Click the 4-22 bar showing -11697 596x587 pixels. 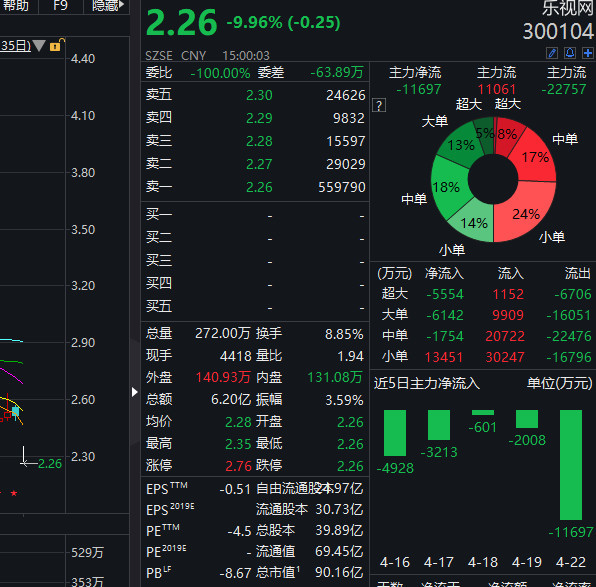(x=571, y=465)
